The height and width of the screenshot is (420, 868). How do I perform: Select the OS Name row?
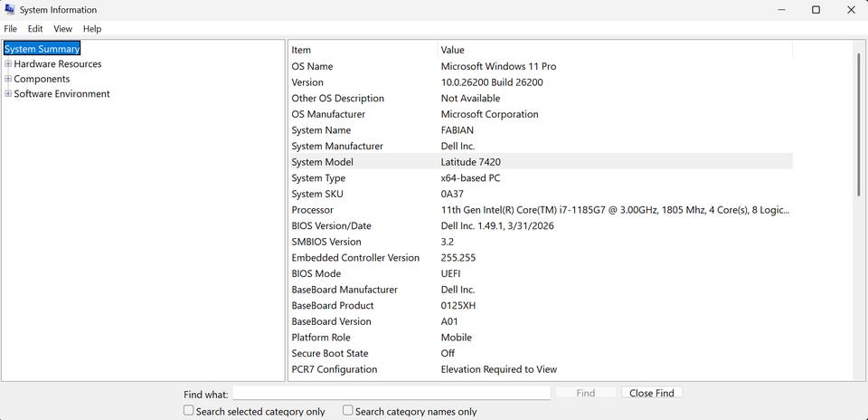click(541, 66)
